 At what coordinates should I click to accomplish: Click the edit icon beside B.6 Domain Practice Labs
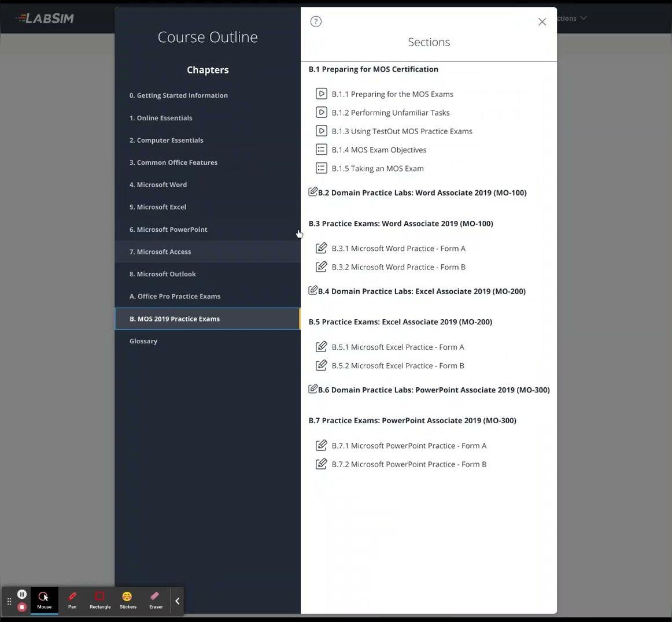click(x=313, y=388)
